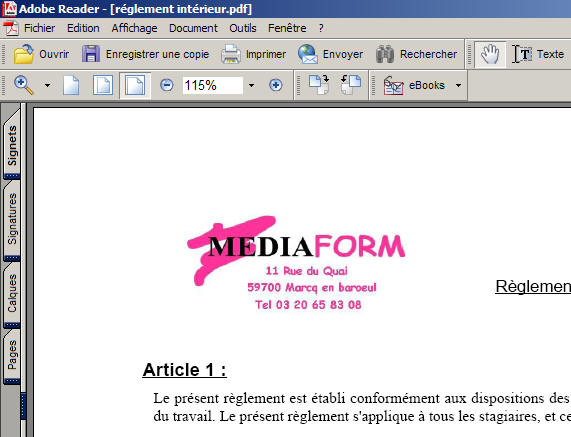Open the Signets side panel tab
The width and height of the screenshot is (571, 437).
tap(12, 145)
